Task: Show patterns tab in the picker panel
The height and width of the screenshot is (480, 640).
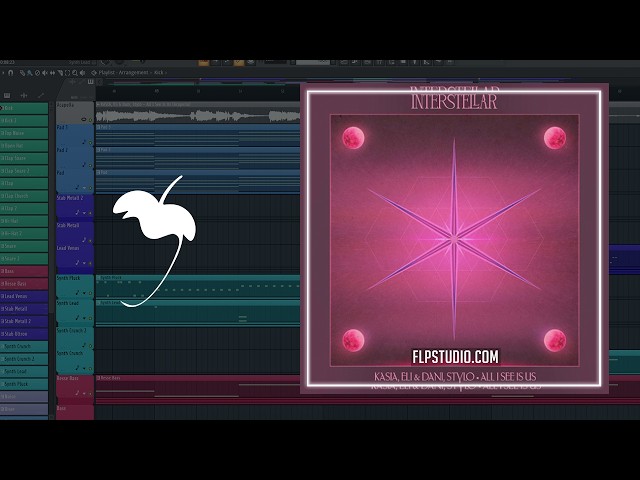Action: click(x=7, y=96)
